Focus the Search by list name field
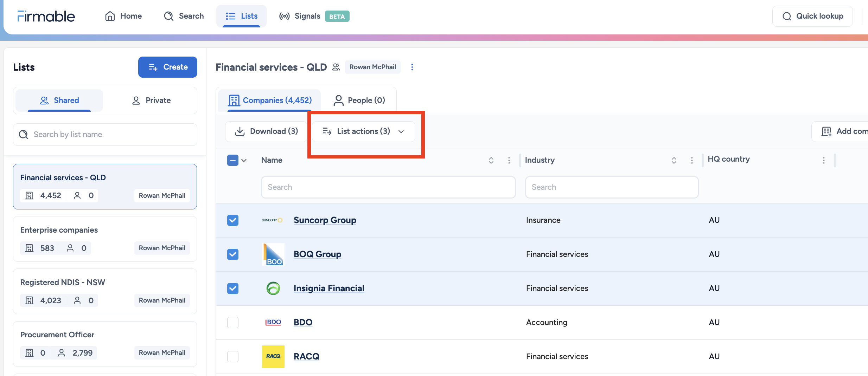868x376 pixels. pos(105,135)
